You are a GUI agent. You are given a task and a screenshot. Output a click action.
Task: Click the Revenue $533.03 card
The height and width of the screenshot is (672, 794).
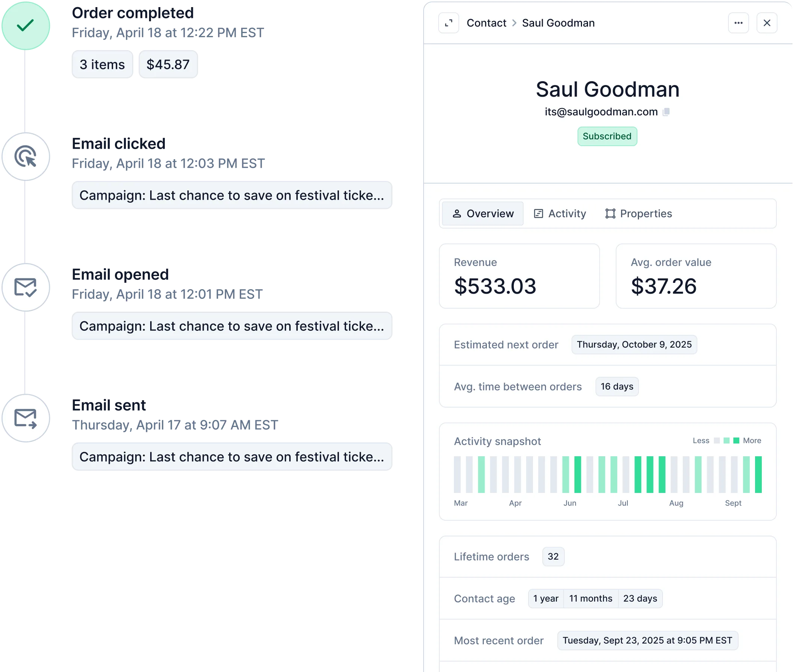click(519, 276)
